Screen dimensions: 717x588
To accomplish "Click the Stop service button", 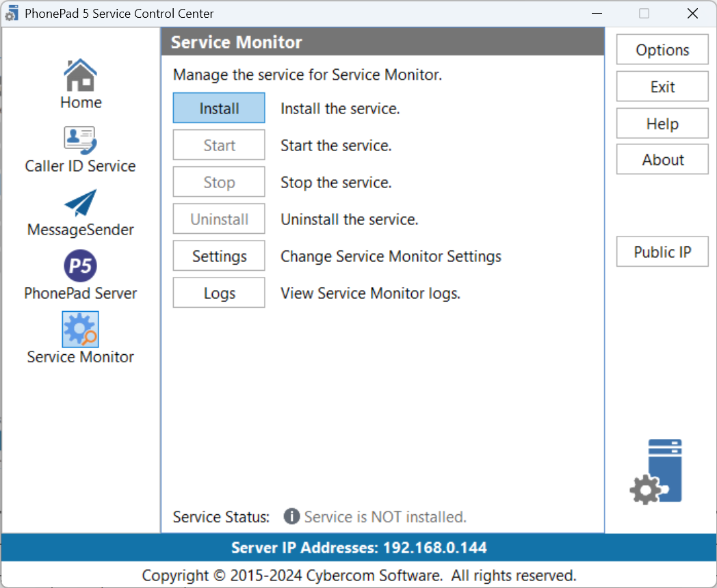I will click(219, 182).
